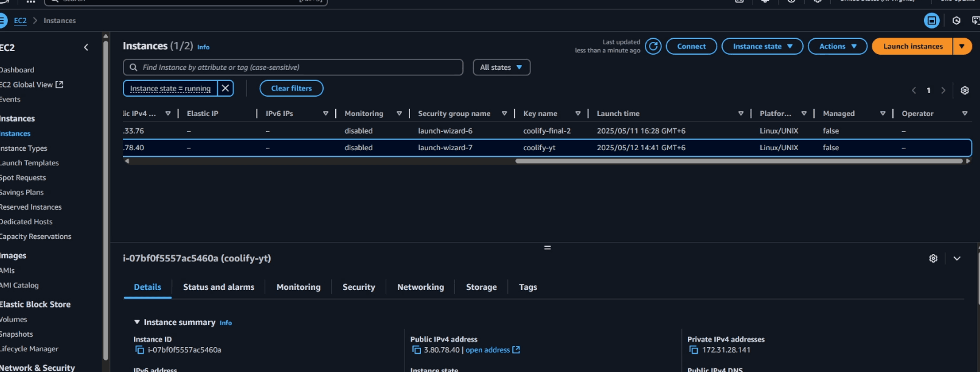
Task: Collapse the Instance summary section
Action: (x=137, y=322)
